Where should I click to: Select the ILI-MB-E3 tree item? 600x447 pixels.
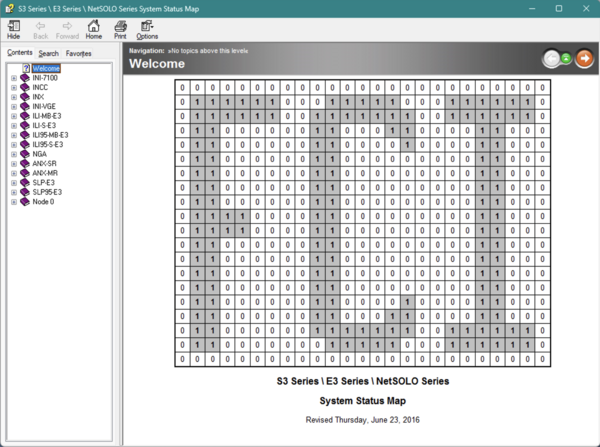pos(47,116)
